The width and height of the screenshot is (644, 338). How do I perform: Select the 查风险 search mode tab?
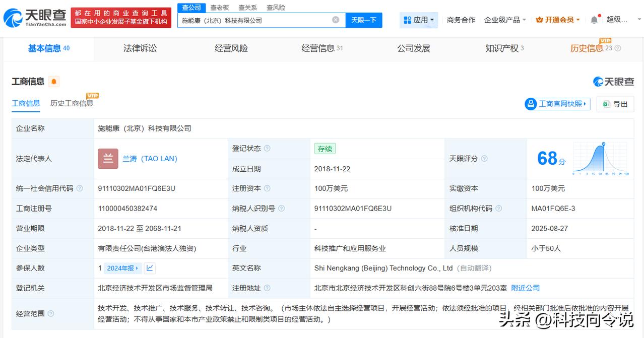(x=276, y=8)
